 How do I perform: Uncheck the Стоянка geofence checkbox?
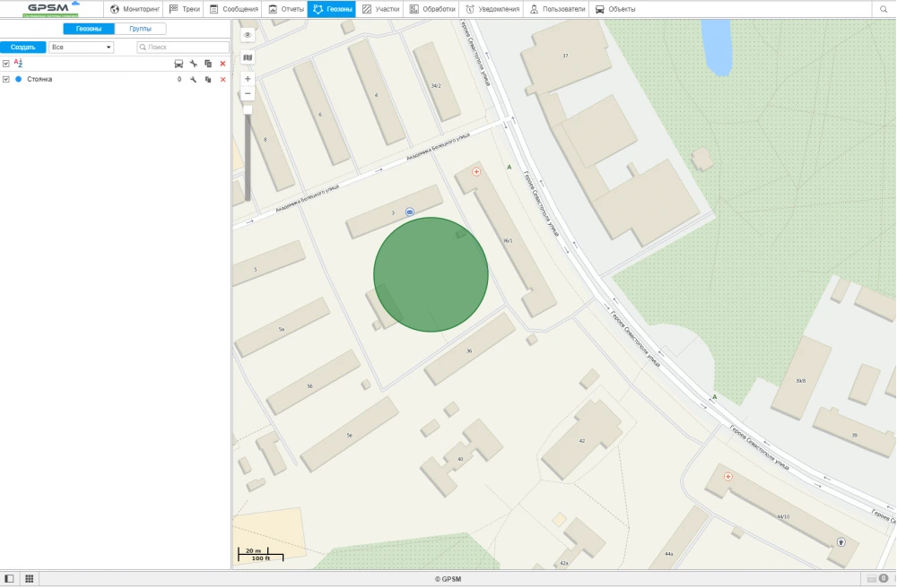(x=6, y=80)
